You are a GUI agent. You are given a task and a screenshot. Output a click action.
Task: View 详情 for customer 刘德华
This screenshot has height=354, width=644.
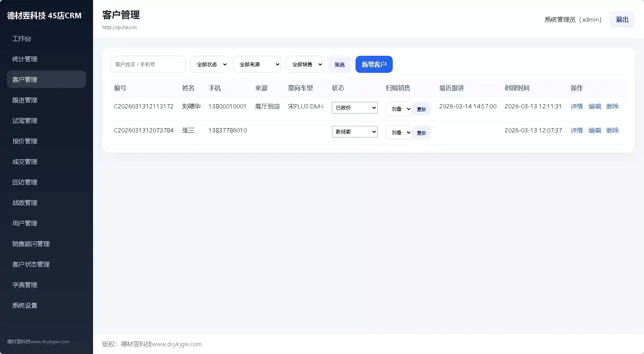(x=577, y=107)
